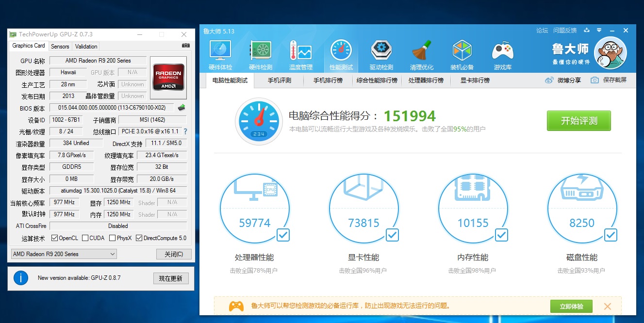Open 温度管理 temperature management icon
This screenshot has width=644, height=323.
(301, 55)
